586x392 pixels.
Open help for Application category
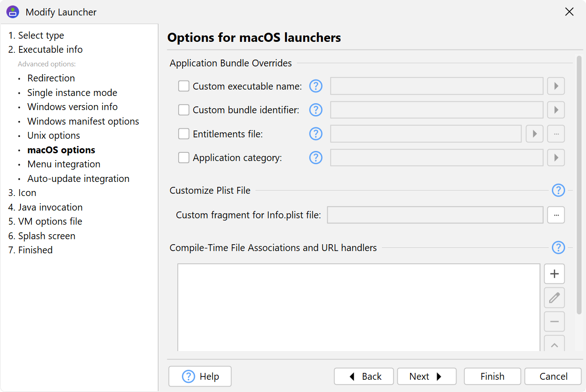pos(316,158)
